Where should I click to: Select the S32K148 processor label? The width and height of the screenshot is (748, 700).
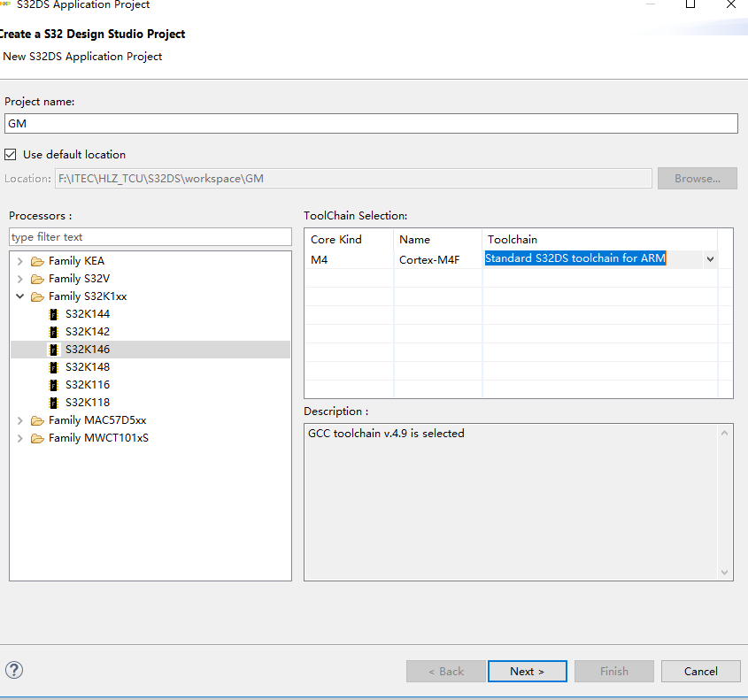[x=88, y=367]
